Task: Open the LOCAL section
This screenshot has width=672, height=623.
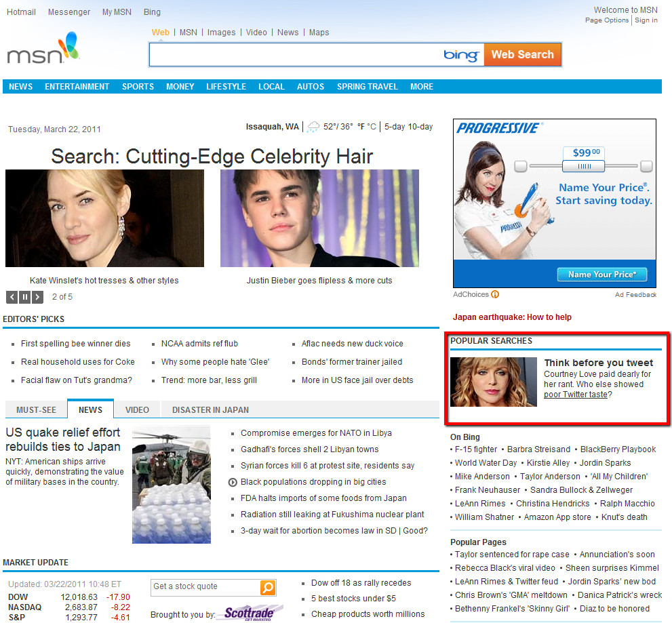Action: (x=271, y=87)
